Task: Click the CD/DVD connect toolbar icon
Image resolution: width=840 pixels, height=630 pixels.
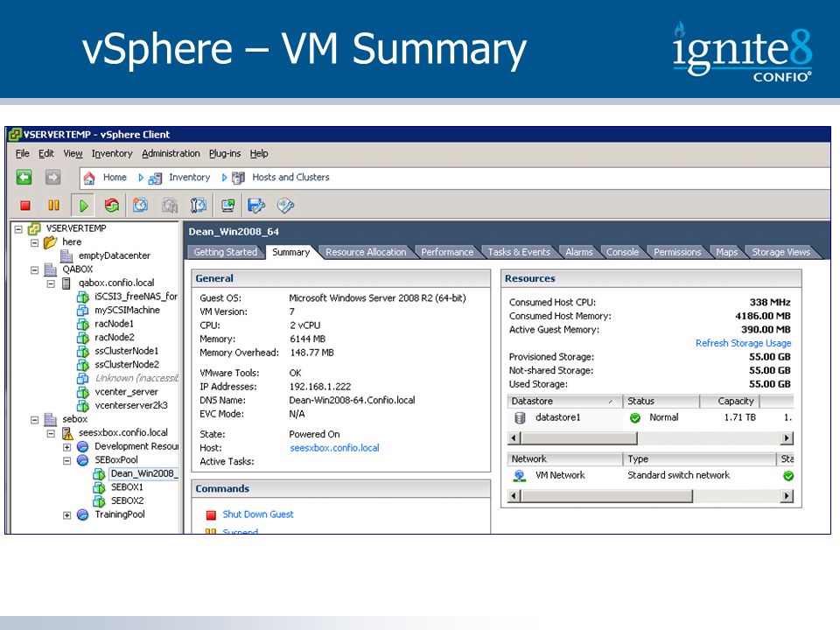Action: click(x=285, y=205)
